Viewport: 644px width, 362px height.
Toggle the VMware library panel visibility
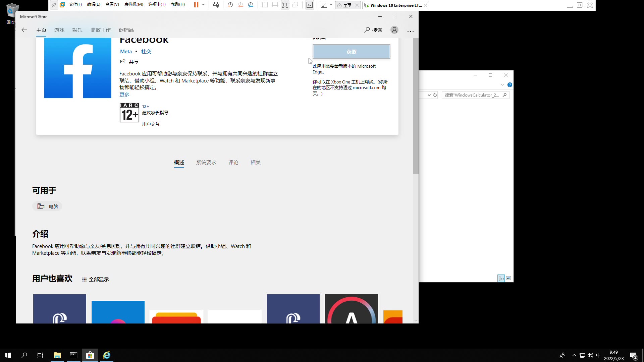[x=265, y=5]
